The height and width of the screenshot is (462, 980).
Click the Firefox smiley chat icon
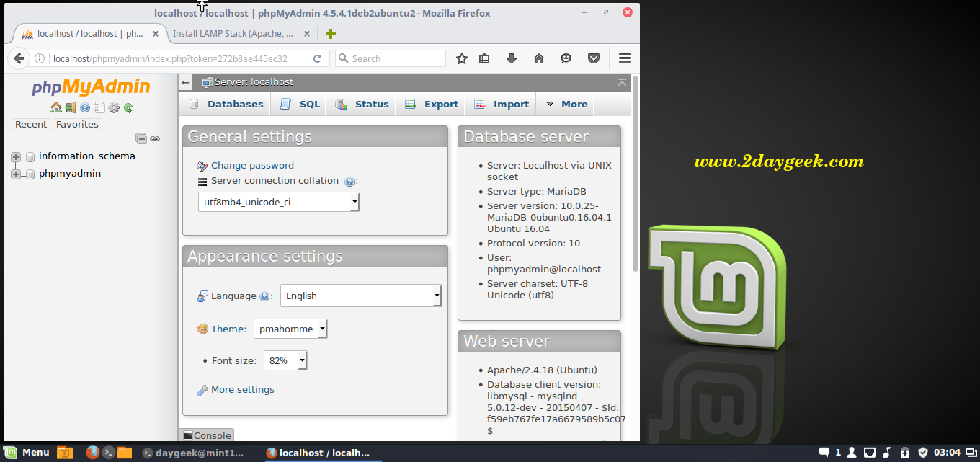click(x=566, y=58)
